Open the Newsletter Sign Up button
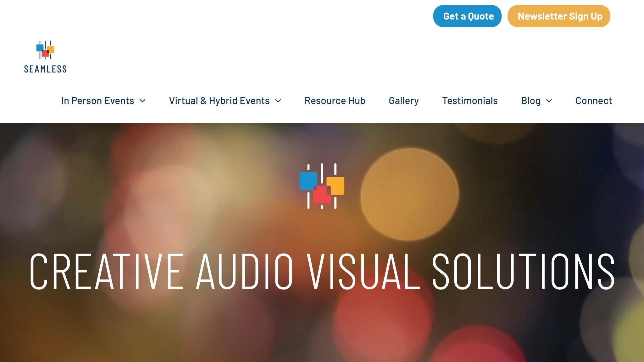Screen dimensions: 644x362 [559, 16]
